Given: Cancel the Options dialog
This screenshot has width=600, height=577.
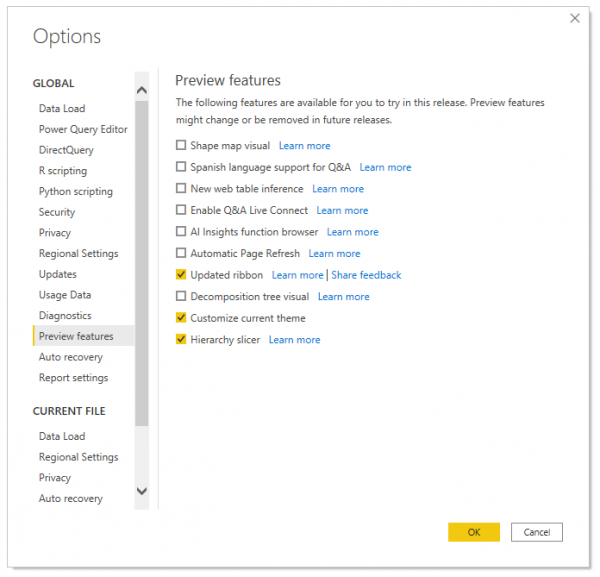Looking at the screenshot, I should coord(536,532).
